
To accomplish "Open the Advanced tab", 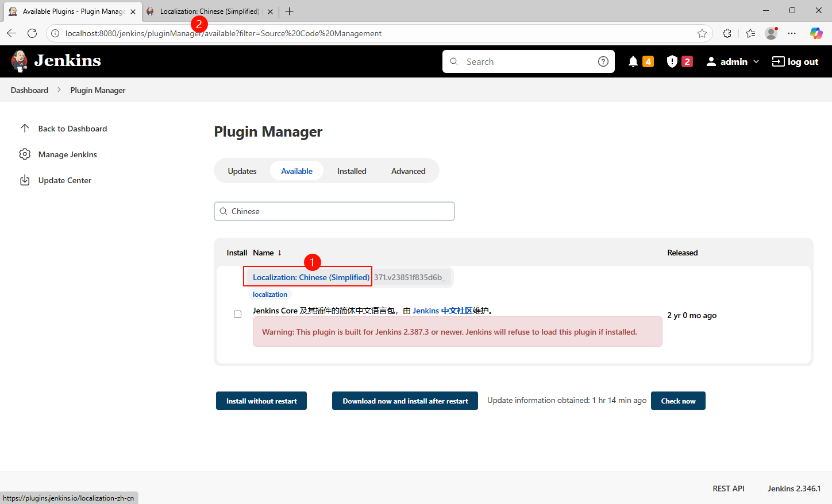I will click(409, 171).
